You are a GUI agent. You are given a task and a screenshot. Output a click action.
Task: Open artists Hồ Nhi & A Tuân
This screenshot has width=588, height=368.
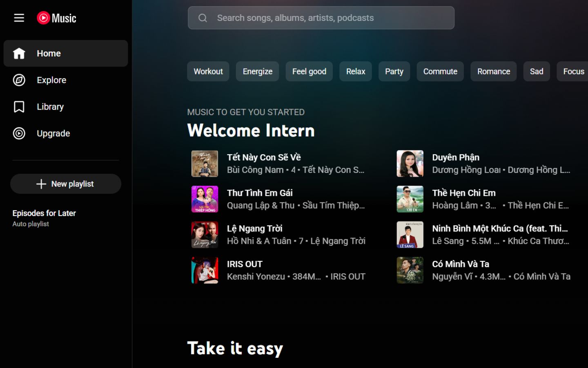point(259,241)
